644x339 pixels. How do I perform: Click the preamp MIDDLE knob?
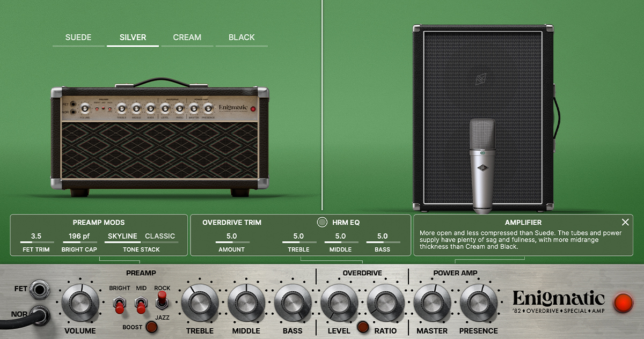click(x=246, y=303)
